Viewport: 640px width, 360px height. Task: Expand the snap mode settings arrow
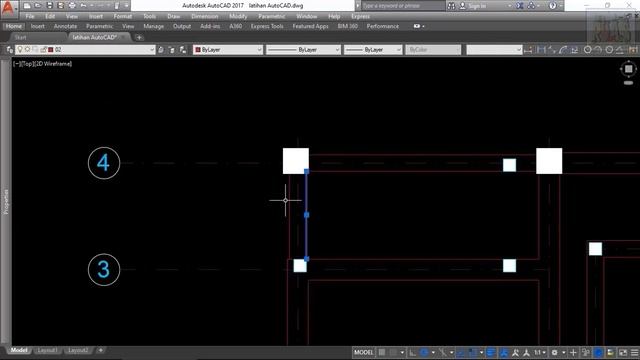click(x=402, y=352)
